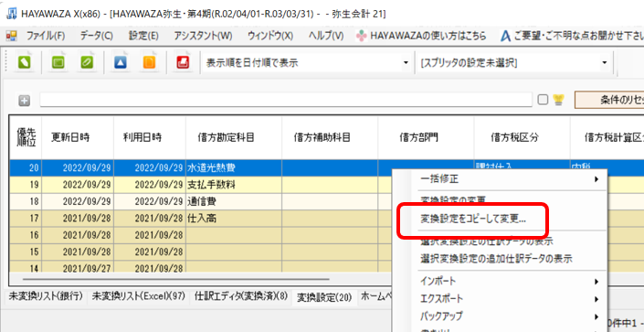Image resolution: width=644 pixels, height=332 pixels.
Task: Select the 支払手数料 row cell
Action: (x=234, y=185)
